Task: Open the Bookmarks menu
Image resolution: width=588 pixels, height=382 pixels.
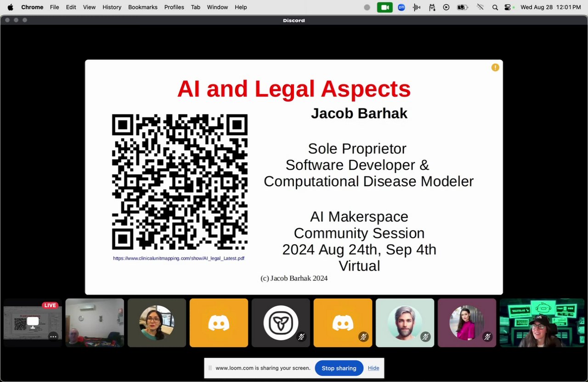Action: click(142, 7)
